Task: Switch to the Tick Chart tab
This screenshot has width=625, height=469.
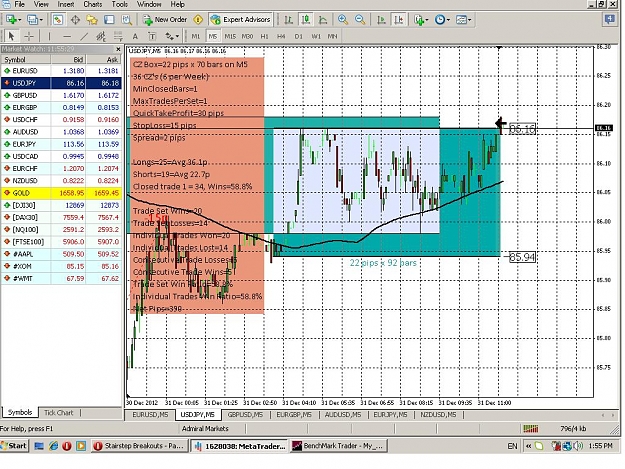Action: point(59,413)
